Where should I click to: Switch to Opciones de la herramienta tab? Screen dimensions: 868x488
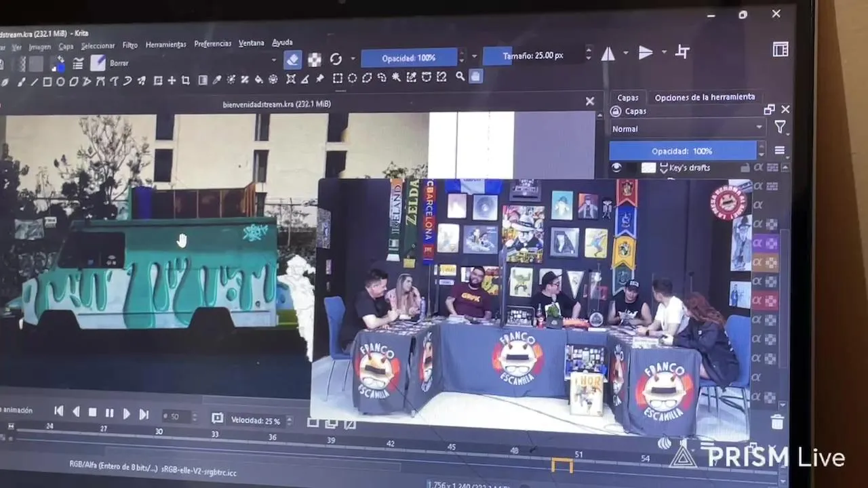705,97
